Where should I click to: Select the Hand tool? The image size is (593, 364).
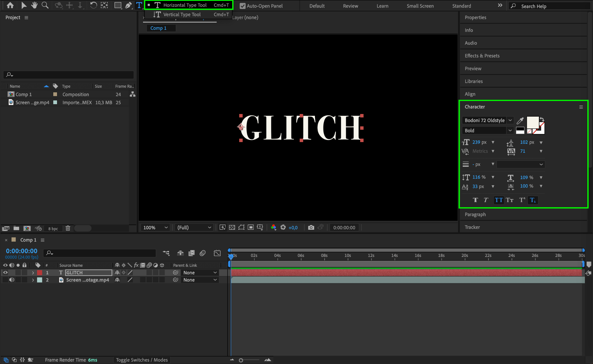coord(34,5)
